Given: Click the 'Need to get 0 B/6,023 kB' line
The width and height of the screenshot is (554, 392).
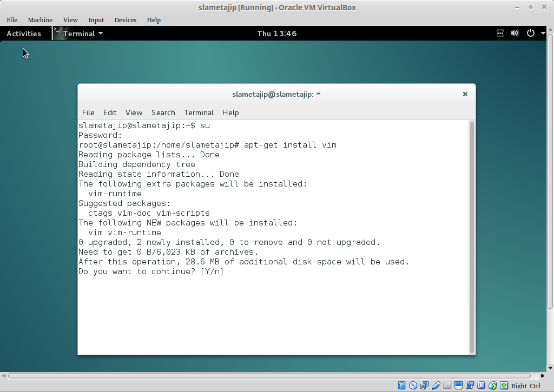Looking at the screenshot, I should [168, 252].
